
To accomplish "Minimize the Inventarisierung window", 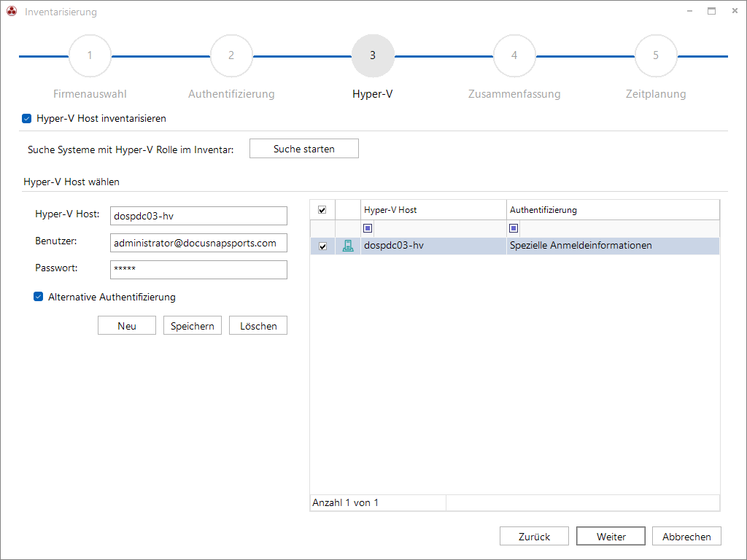I will 689,11.
